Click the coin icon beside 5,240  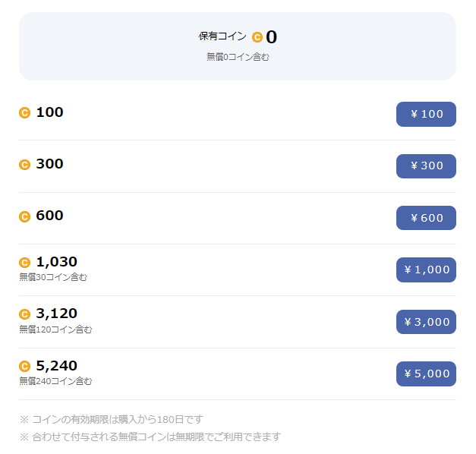pos(24,366)
